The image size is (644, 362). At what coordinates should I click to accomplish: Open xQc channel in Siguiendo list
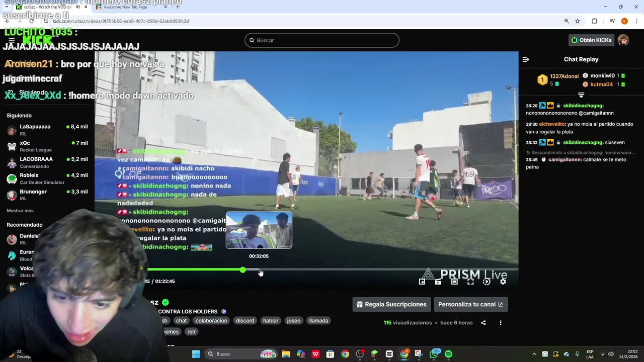coord(47,146)
